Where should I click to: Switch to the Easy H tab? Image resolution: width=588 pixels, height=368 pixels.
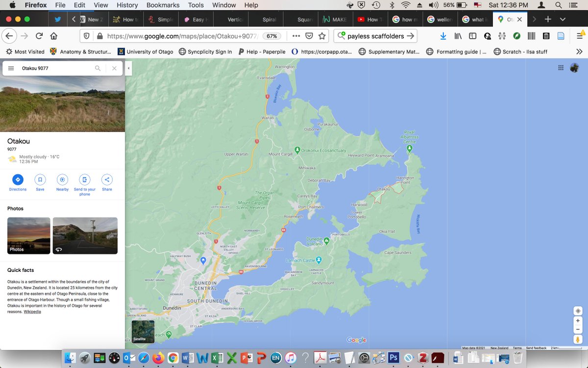pyautogui.click(x=196, y=20)
